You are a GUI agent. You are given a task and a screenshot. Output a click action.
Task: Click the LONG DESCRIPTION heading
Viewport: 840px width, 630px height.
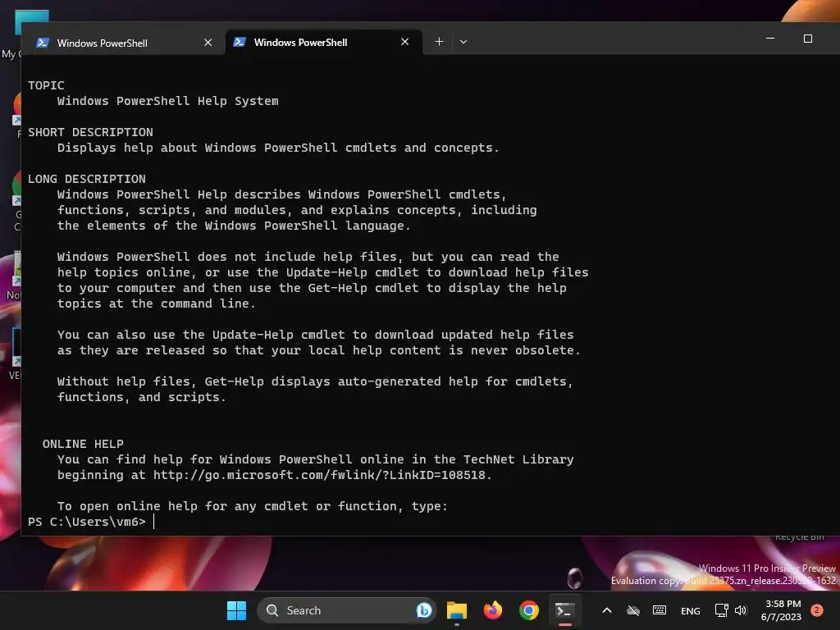[87, 179]
